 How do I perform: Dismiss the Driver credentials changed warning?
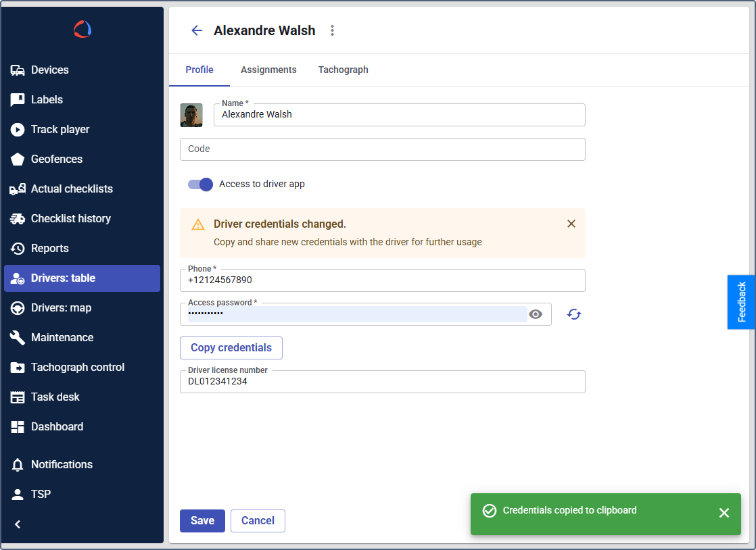point(571,224)
